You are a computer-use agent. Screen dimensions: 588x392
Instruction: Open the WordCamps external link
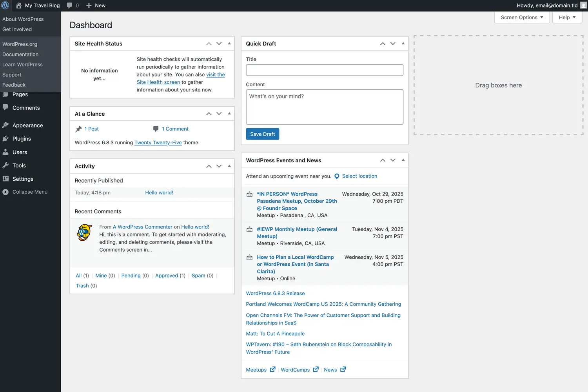click(x=299, y=370)
